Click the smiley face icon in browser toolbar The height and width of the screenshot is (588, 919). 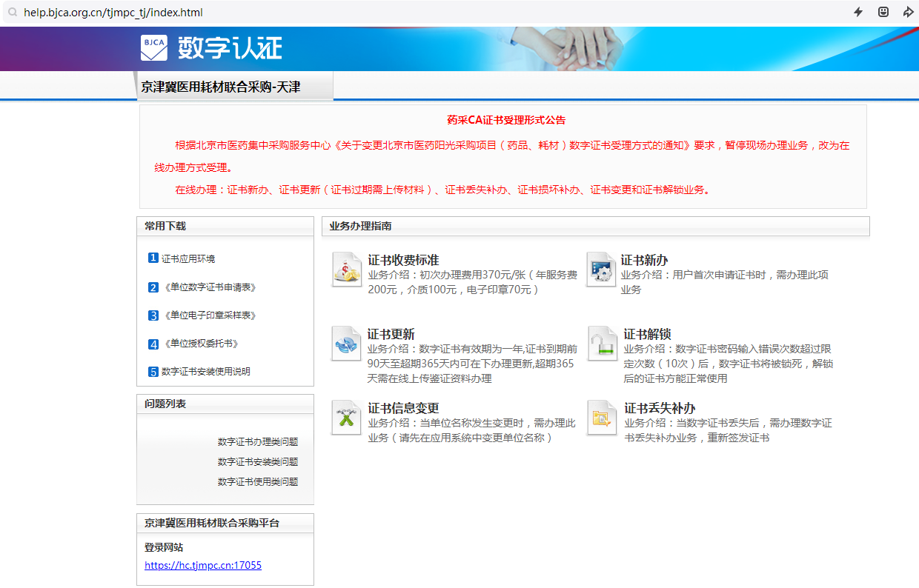(883, 12)
